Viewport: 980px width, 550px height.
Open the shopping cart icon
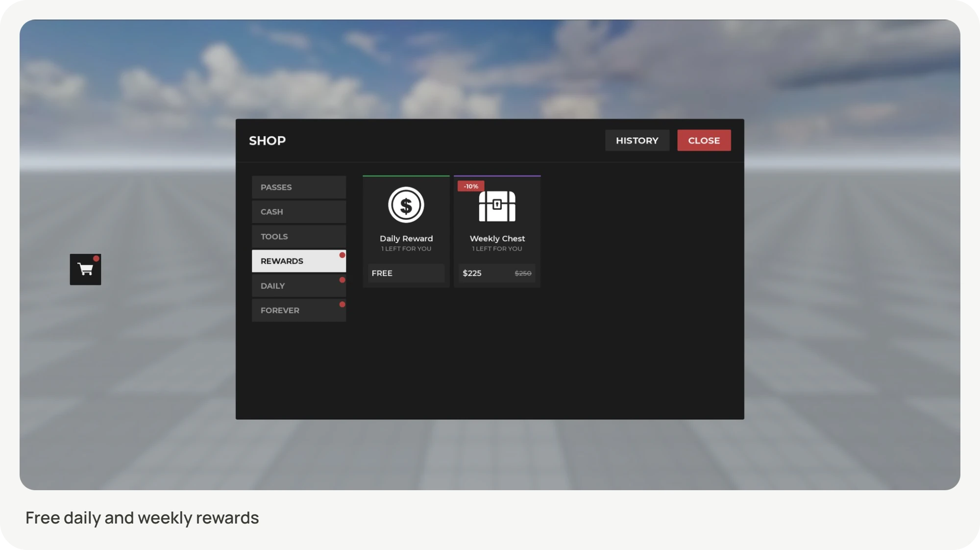pyautogui.click(x=85, y=269)
